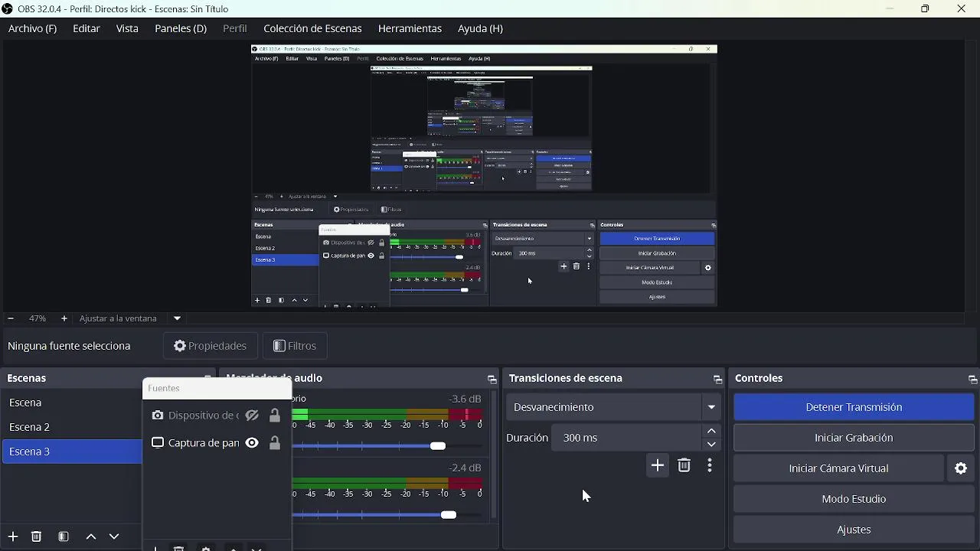Click the preview canvas thumbnail

coord(484,176)
